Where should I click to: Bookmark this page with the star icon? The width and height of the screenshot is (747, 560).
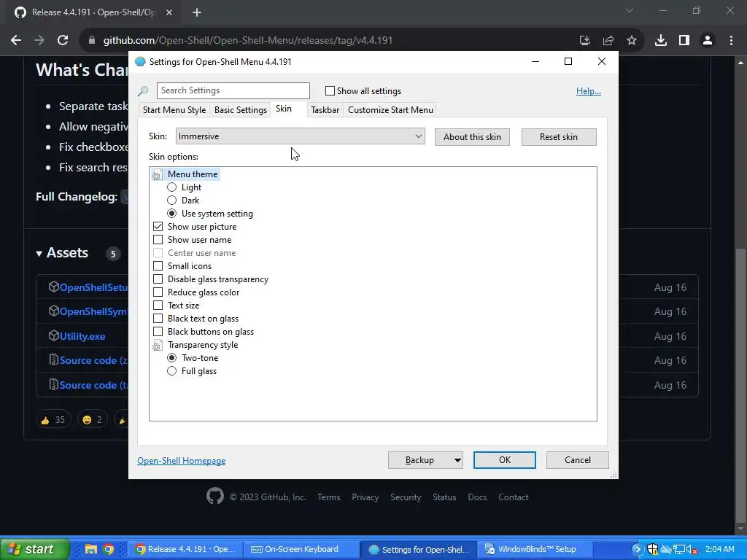(x=632, y=41)
